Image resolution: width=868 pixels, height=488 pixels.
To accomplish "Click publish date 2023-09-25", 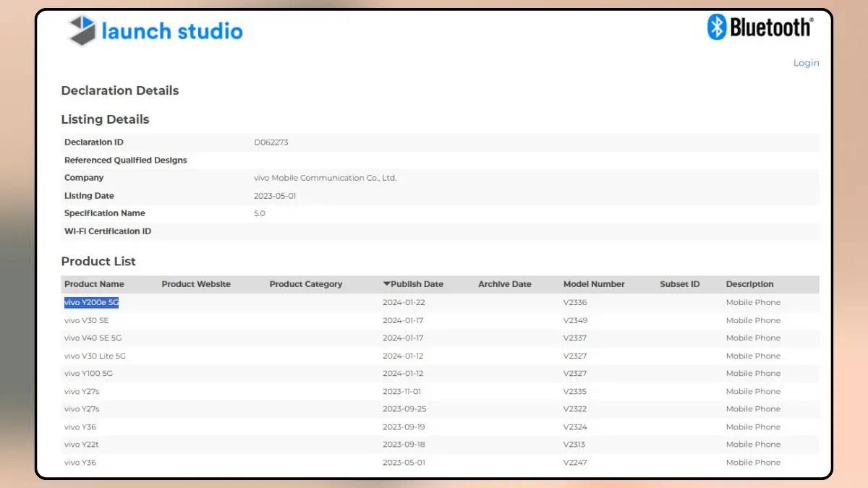I will pyautogui.click(x=404, y=408).
